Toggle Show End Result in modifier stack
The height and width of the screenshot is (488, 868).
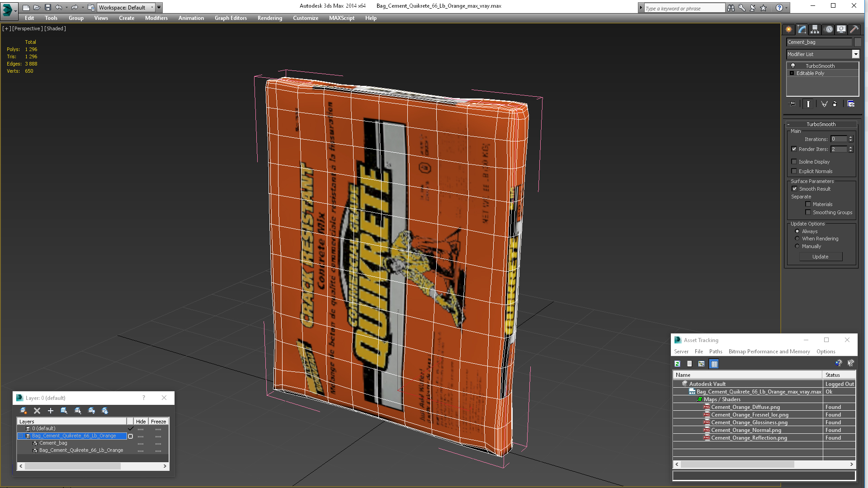point(808,104)
